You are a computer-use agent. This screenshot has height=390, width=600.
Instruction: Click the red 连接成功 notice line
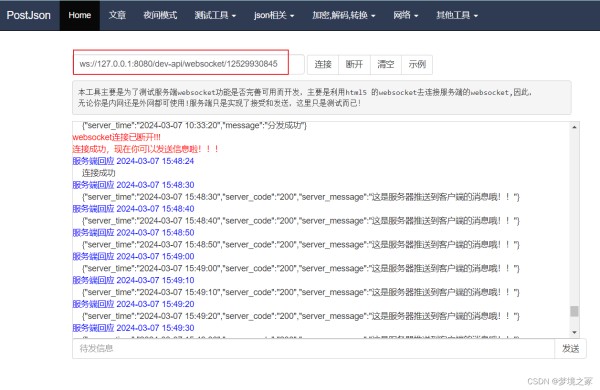(145, 149)
